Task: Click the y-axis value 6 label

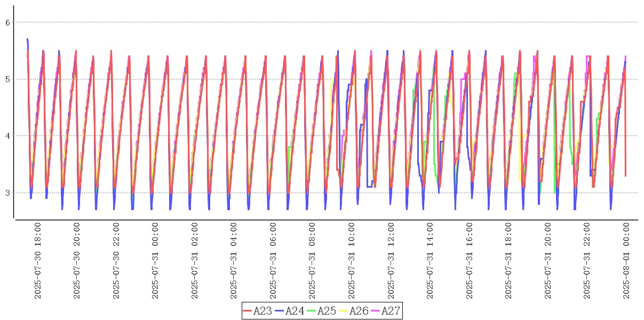Action: pos(7,22)
